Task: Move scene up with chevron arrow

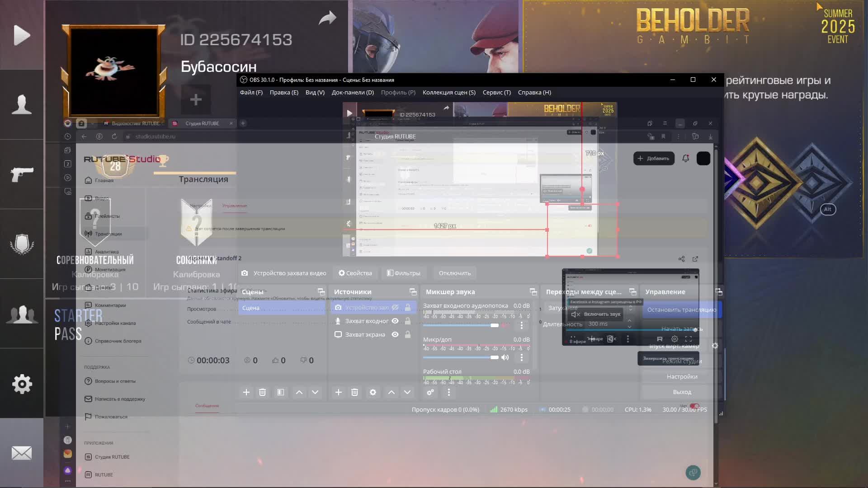Action: 299,392
